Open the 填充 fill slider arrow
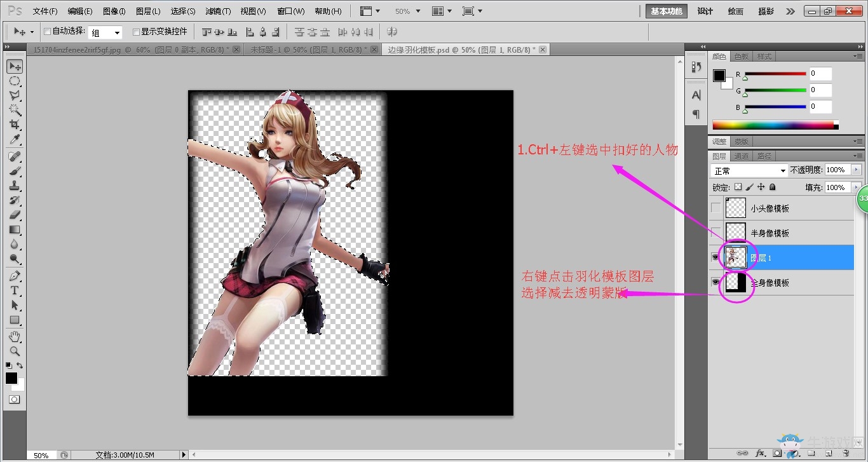 pyautogui.click(x=857, y=187)
